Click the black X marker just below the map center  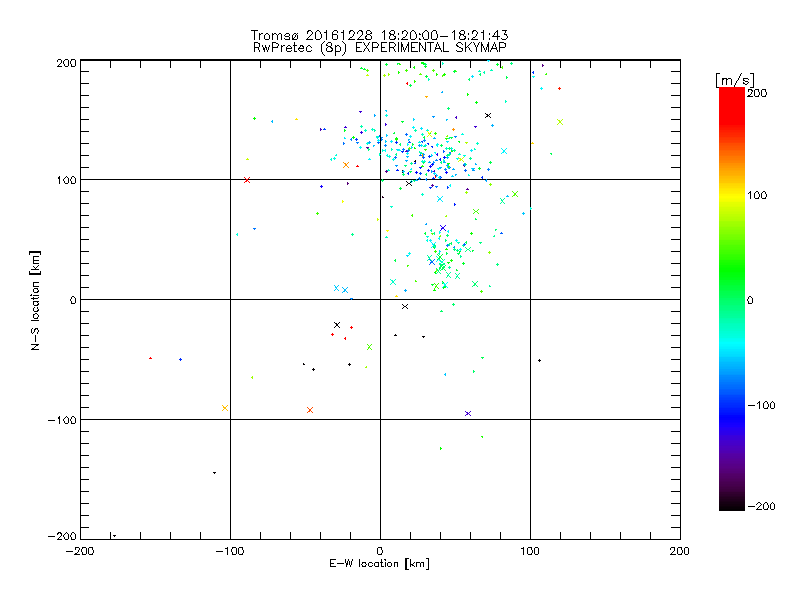click(x=405, y=307)
